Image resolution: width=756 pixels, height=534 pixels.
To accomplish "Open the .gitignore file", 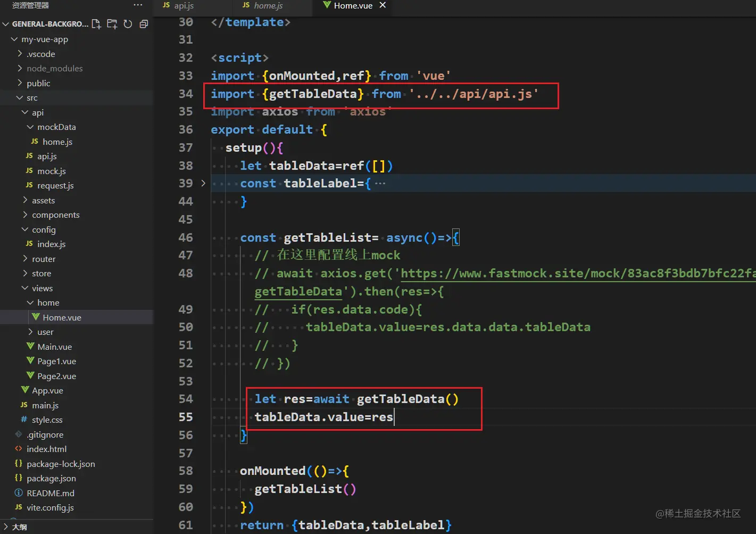I will (45, 434).
